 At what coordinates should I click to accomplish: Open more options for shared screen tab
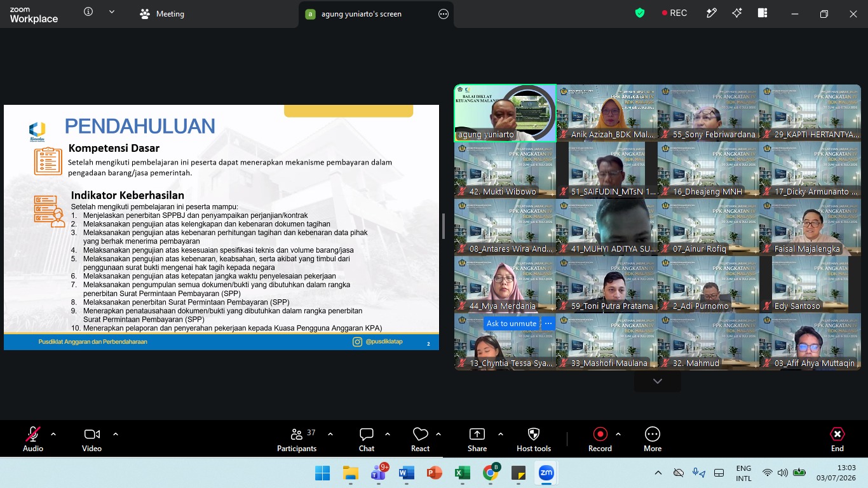[444, 14]
